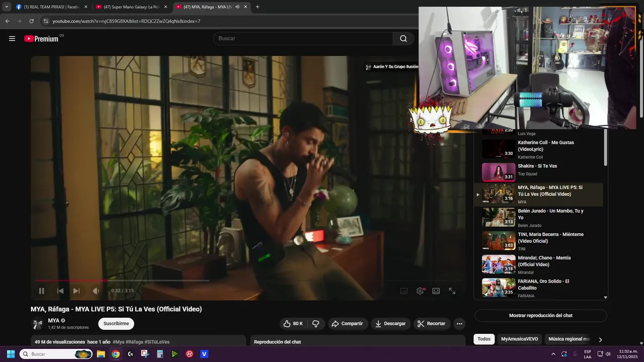Go back in browser history
644x362 pixels.
[x=7, y=21]
